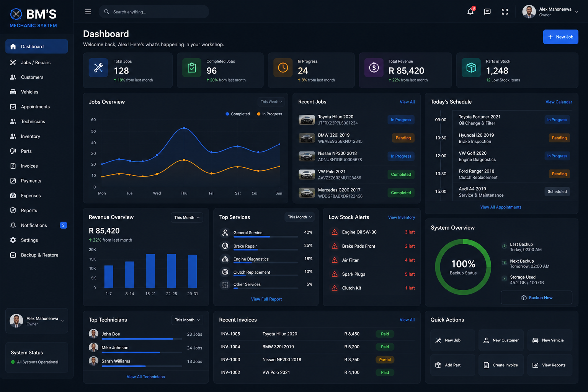Go to Customers in the sidebar
This screenshot has height=392, width=588.
tap(37, 77)
